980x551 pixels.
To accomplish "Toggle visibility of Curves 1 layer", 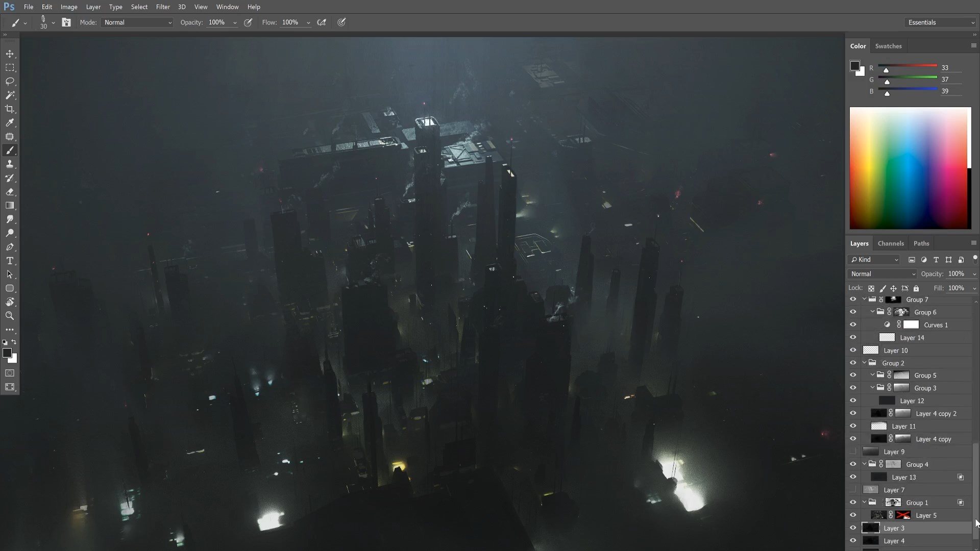I will pos(853,325).
